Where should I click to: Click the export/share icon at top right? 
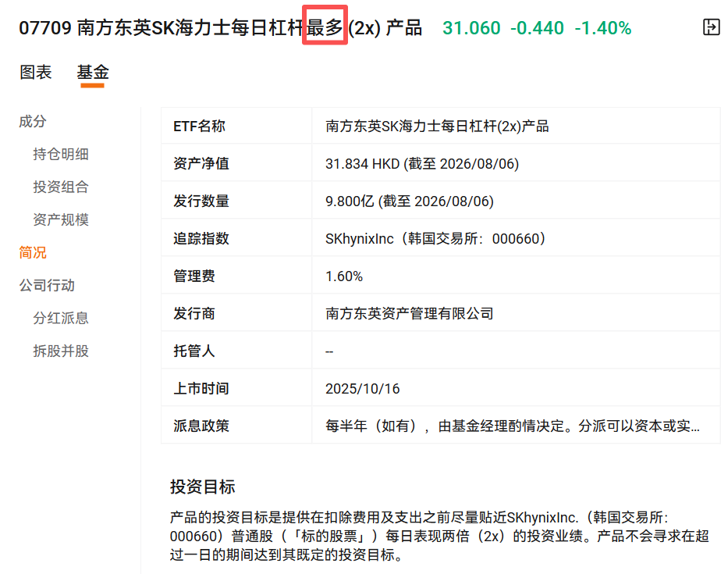click(x=711, y=27)
